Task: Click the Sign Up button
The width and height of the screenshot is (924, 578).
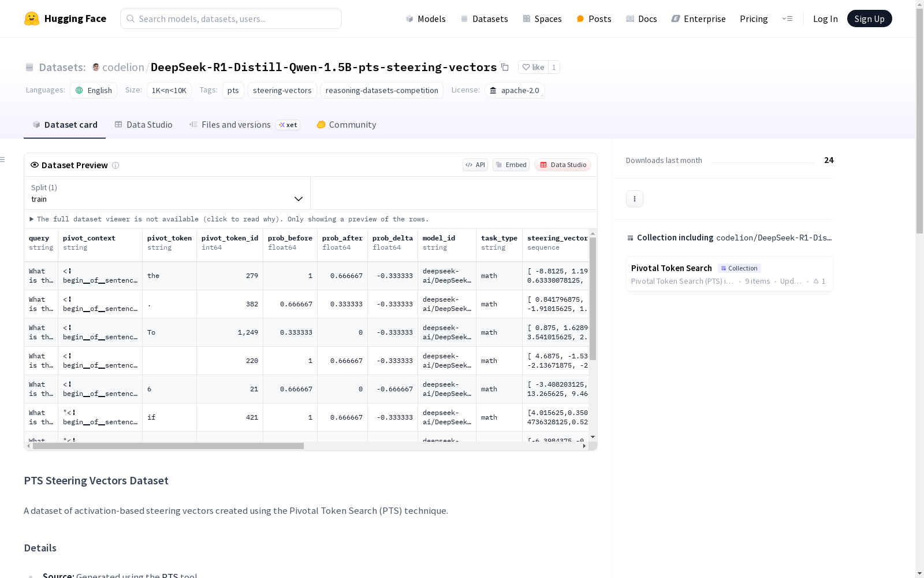Action: tap(869, 18)
